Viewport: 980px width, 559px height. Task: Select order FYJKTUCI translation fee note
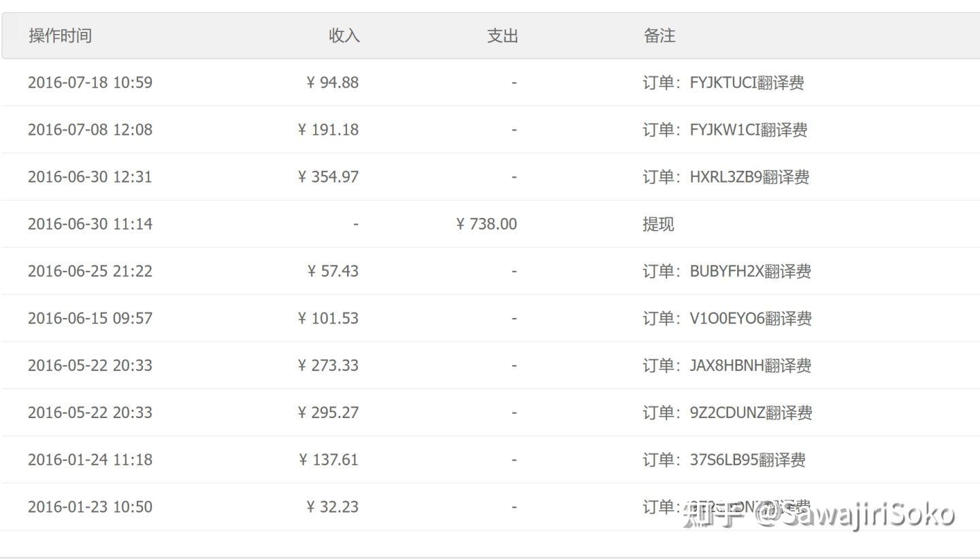[723, 83]
